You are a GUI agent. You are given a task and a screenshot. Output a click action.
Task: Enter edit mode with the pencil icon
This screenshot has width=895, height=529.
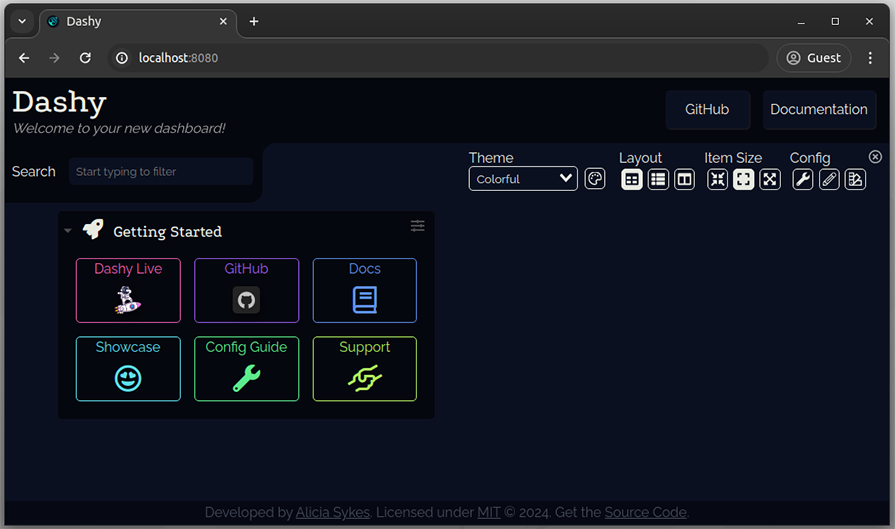[829, 179]
